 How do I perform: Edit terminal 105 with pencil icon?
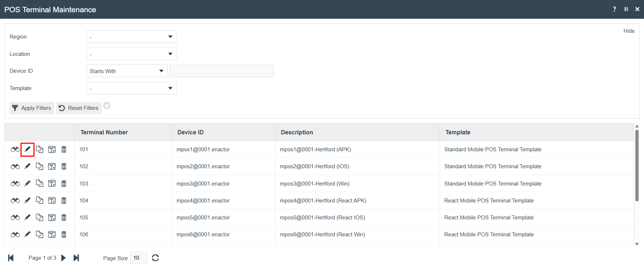click(x=27, y=218)
